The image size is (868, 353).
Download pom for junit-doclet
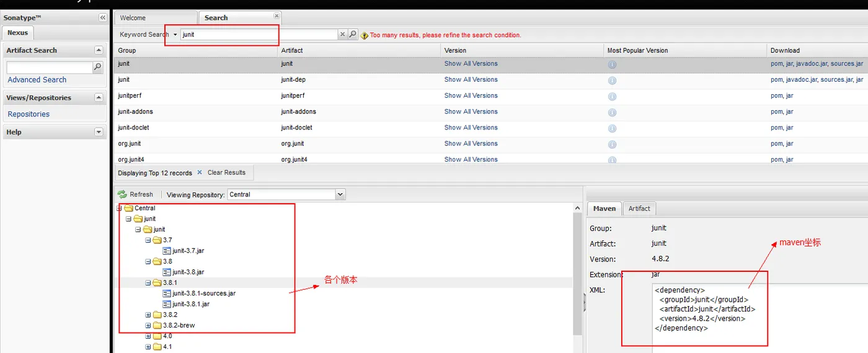777,128
